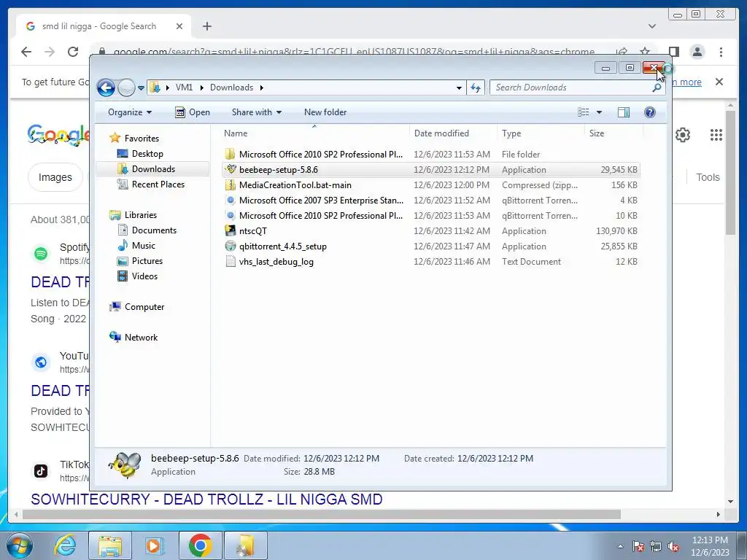Click VM1 in the address breadcrumb
This screenshot has height=560, width=747.
[x=184, y=87]
